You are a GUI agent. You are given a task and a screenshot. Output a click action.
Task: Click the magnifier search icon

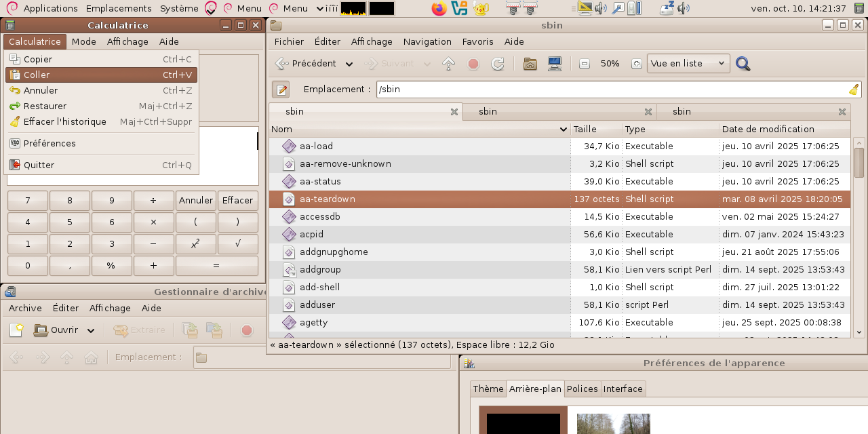743,64
